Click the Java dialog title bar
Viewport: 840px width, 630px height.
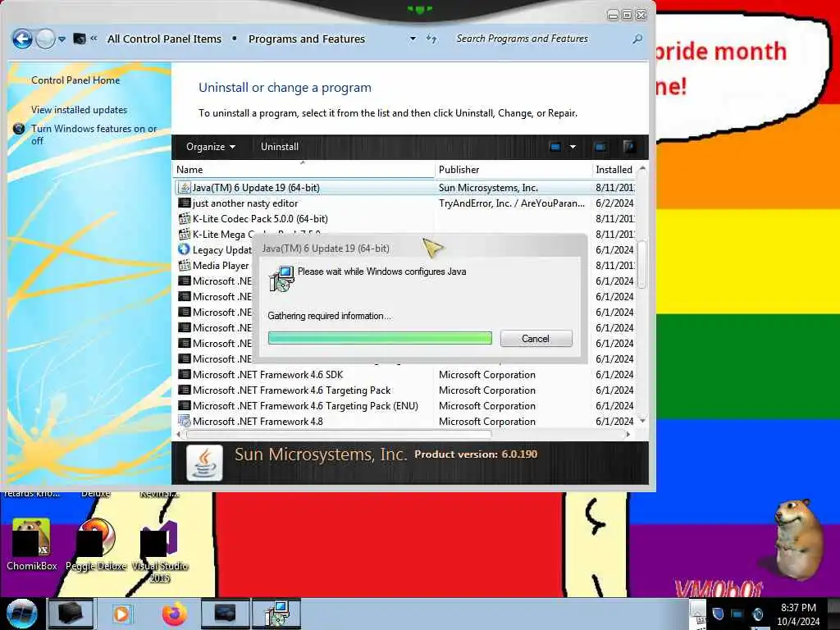[x=421, y=248]
